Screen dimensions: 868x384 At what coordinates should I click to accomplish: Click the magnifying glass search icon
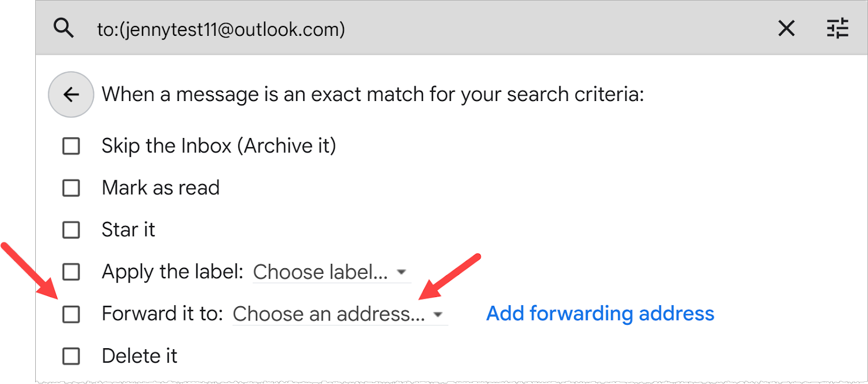tap(63, 28)
